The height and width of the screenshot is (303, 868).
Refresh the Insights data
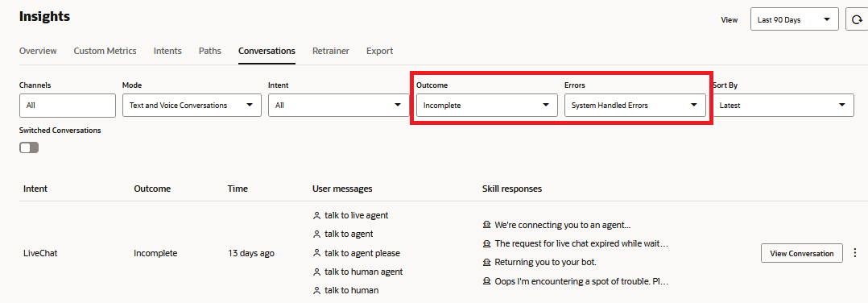pos(857,19)
